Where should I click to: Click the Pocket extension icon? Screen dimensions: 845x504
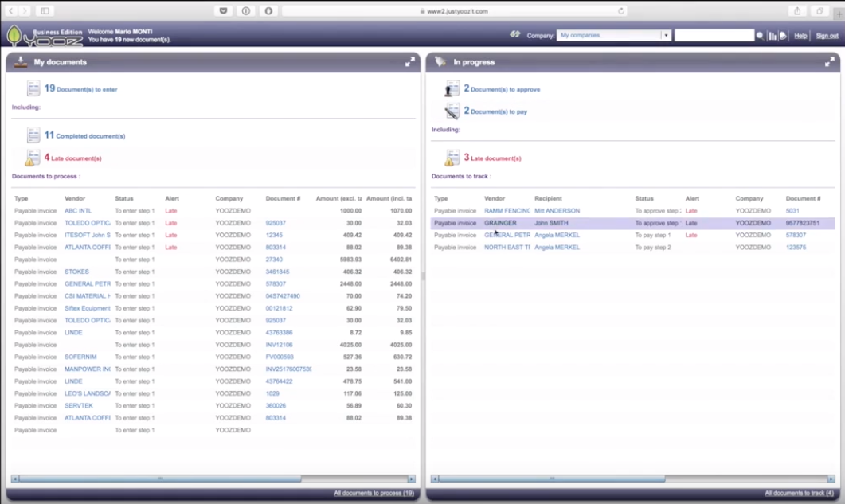click(223, 11)
